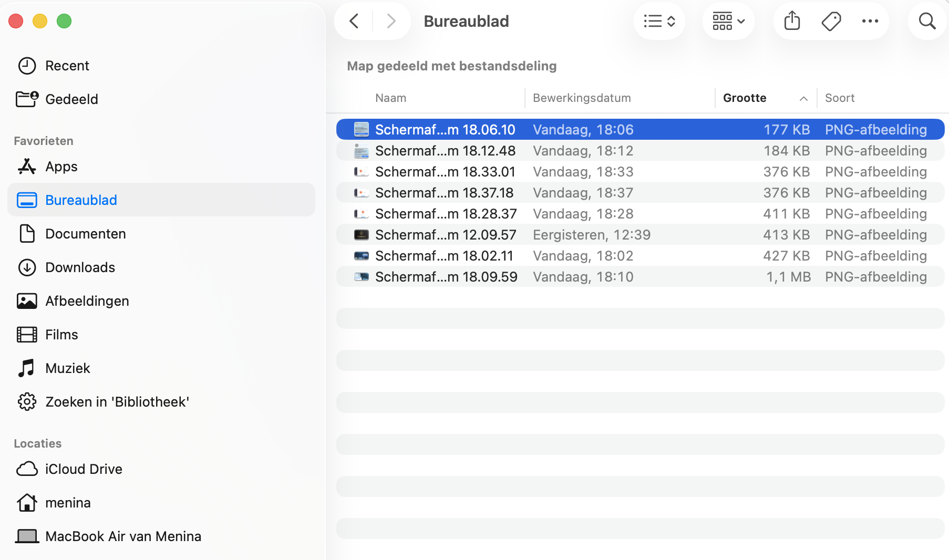949x560 pixels.
Task: Click the back navigation arrow
Action: pos(353,21)
